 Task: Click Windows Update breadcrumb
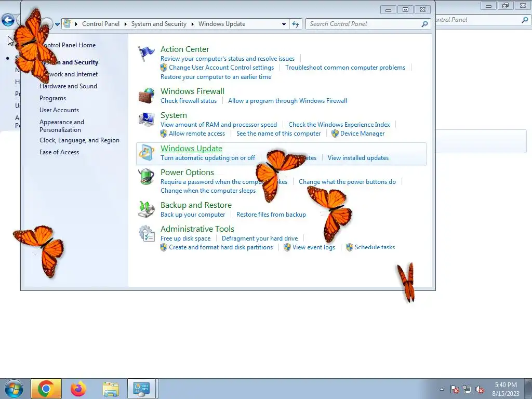coord(222,24)
